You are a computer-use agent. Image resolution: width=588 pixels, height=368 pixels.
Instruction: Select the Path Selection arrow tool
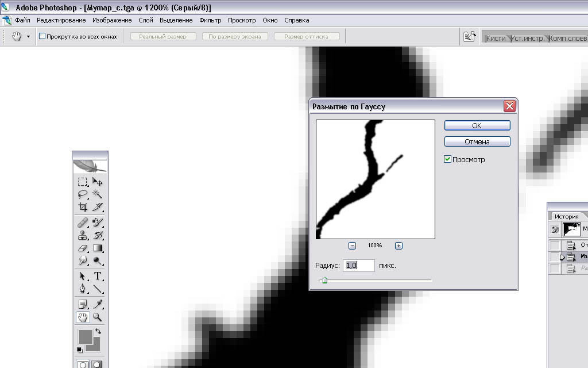coord(83,277)
